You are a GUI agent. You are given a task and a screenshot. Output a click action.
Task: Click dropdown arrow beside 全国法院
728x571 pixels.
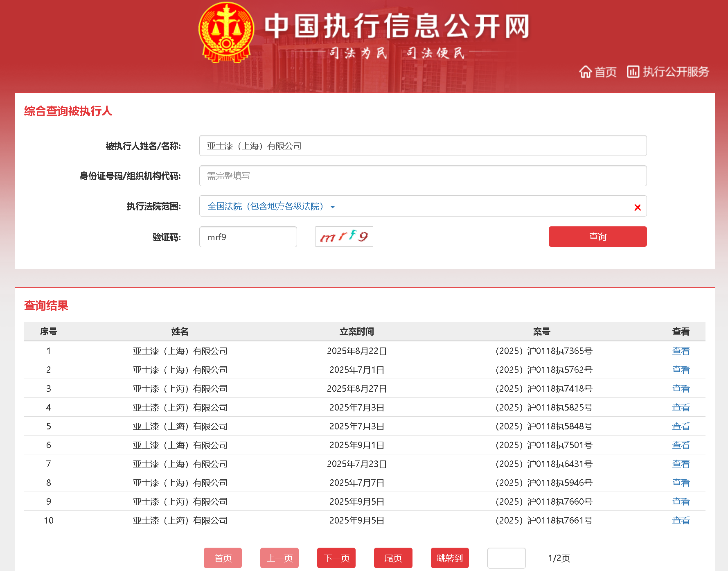[333, 207]
